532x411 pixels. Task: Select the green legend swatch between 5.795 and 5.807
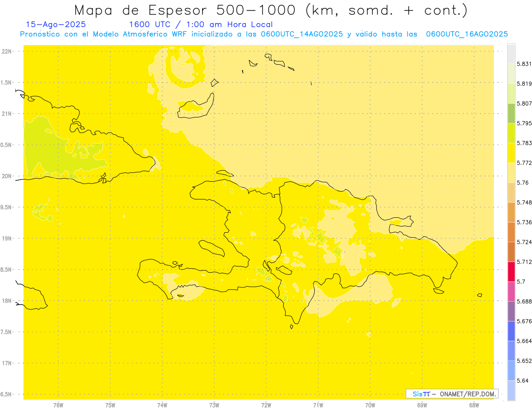pyautogui.click(x=511, y=113)
